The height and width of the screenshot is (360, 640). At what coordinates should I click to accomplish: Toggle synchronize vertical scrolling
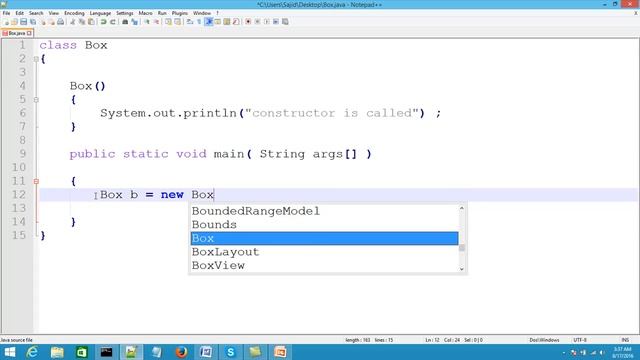coord(169,22)
